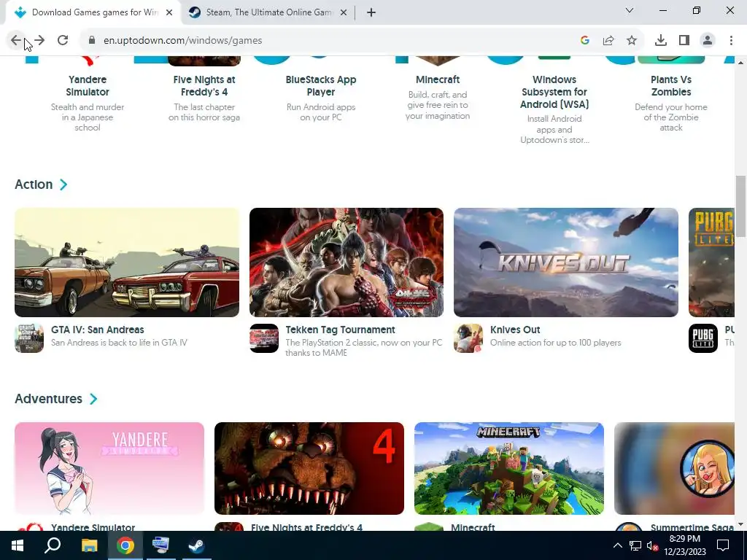Open Yandere Simulator top list link
The width and height of the screenshot is (747, 560).
coord(88,86)
